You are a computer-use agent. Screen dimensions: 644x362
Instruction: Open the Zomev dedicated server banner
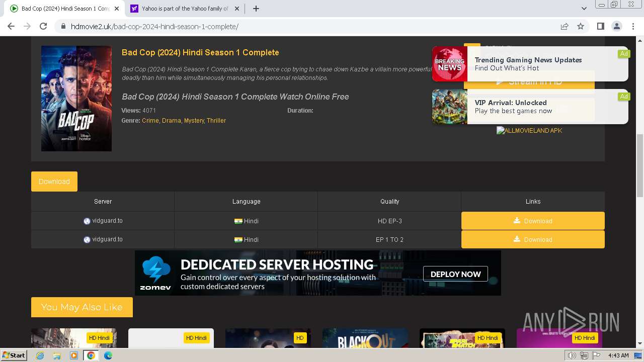click(x=318, y=273)
